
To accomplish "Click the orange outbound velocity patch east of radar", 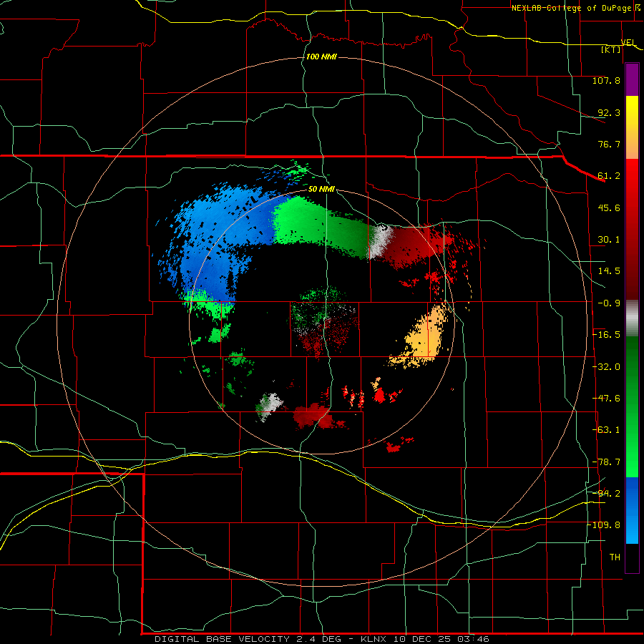I will point(423,337).
